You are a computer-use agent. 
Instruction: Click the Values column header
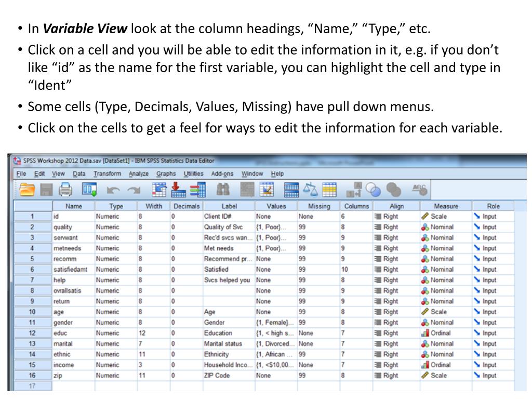(276, 206)
